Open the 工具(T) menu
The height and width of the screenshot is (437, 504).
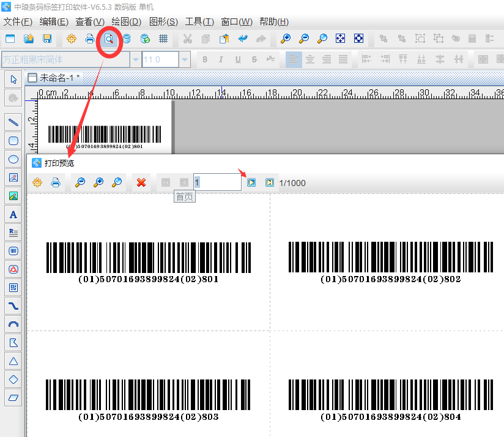[199, 21]
